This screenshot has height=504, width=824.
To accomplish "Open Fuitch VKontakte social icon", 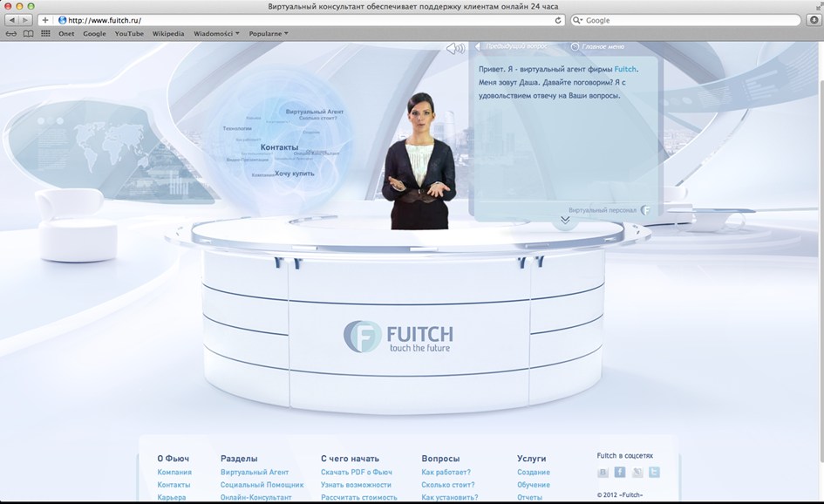I will (x=603, y=472).
